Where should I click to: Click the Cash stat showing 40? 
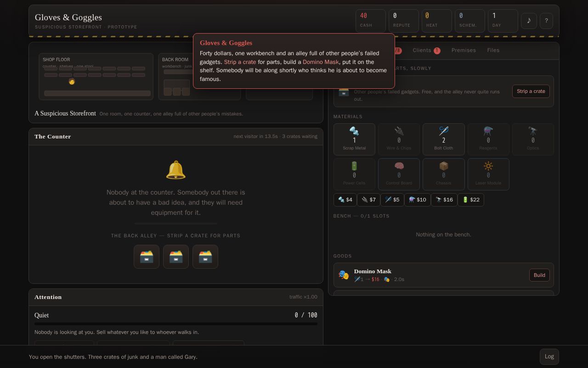click(371, 21)
